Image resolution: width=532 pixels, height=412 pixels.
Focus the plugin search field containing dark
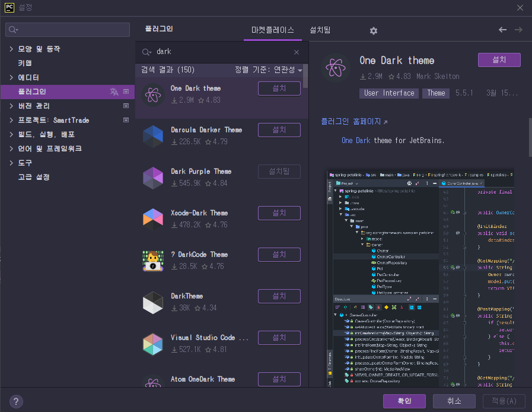[x=222, y=52]
